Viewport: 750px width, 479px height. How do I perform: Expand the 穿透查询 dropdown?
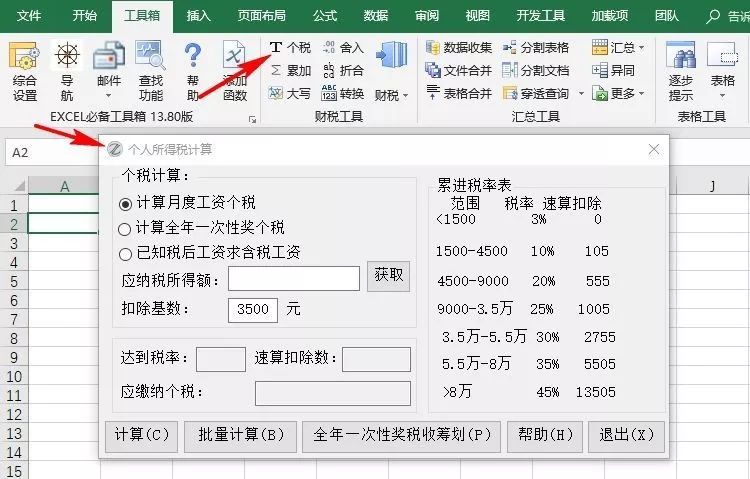tap(582, 93)
